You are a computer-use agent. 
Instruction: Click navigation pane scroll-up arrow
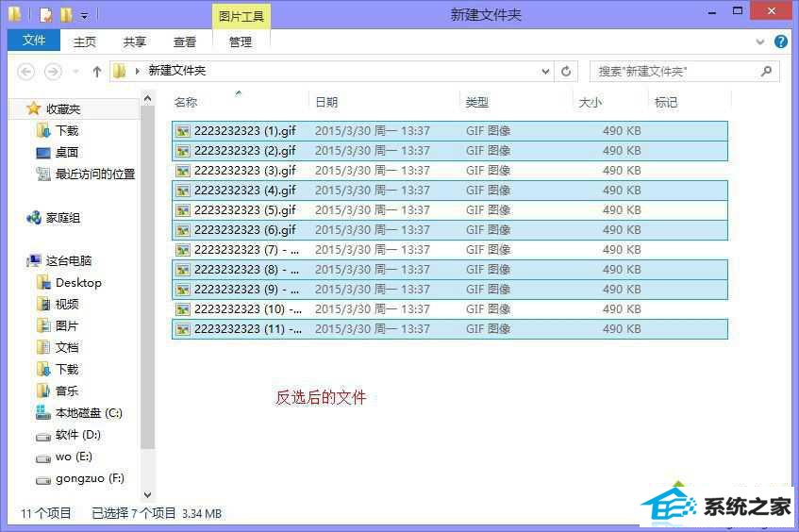pos(147,98)
